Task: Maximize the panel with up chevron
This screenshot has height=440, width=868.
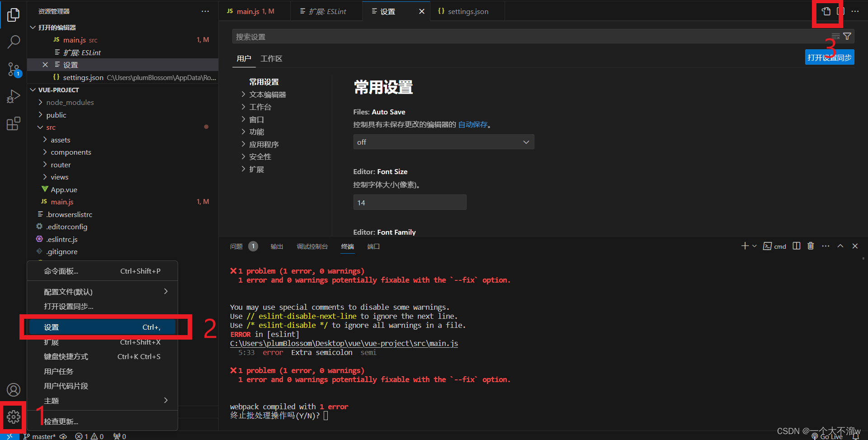Action: point(840,246)
